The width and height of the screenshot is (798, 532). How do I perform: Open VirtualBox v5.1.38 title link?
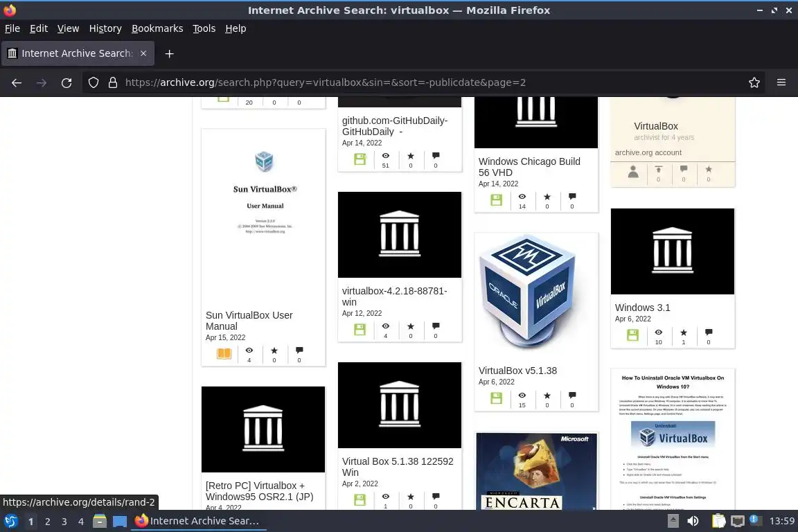coord(517,371)
